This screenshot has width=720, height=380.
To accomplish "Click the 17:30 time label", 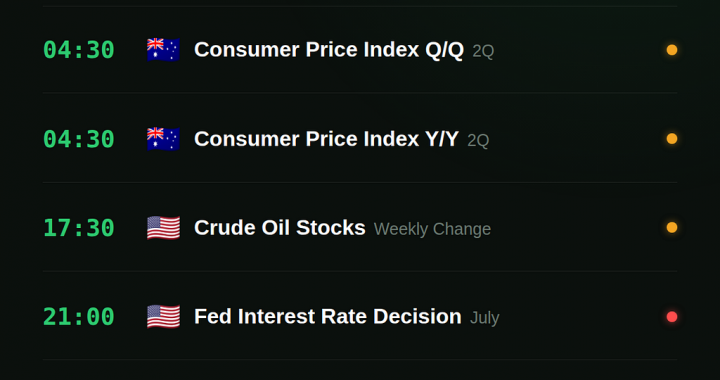I will tap(79, 228).
